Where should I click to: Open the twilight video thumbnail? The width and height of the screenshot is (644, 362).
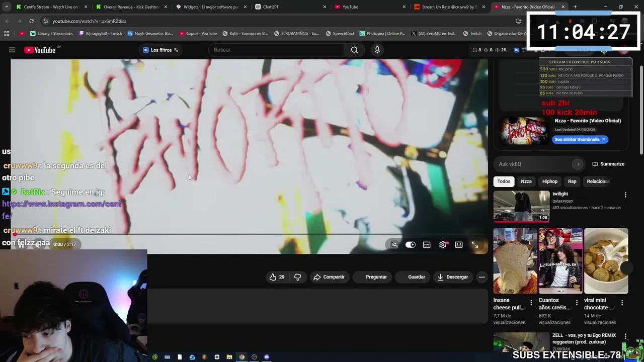point(521,206)
